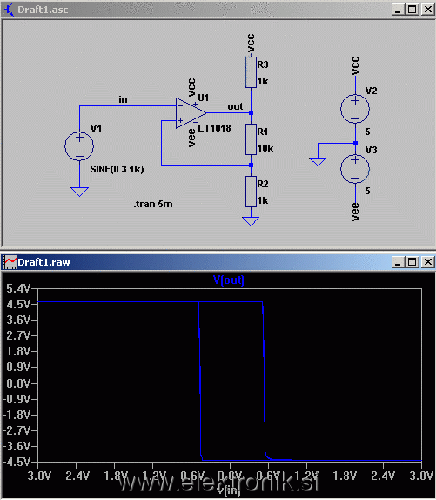Click the V(out) trace label
This screenshot has height=500, width=436.
(229, 280)
